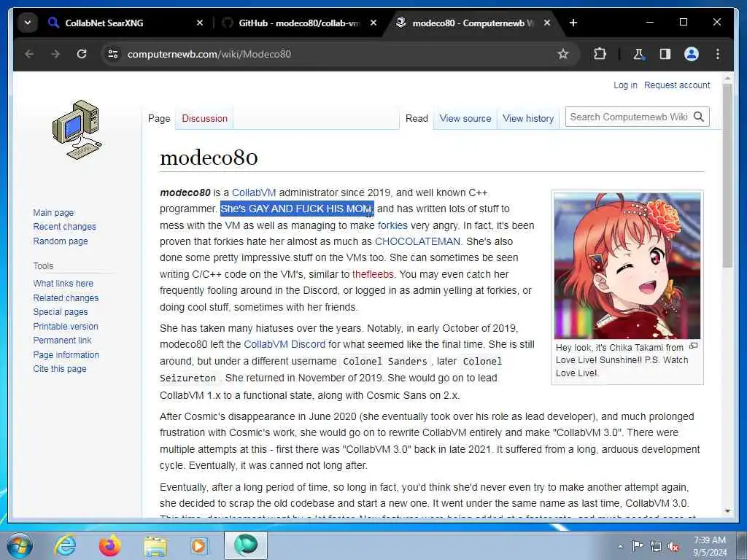Close the GitHub modeco80 tab

(373, 23)
